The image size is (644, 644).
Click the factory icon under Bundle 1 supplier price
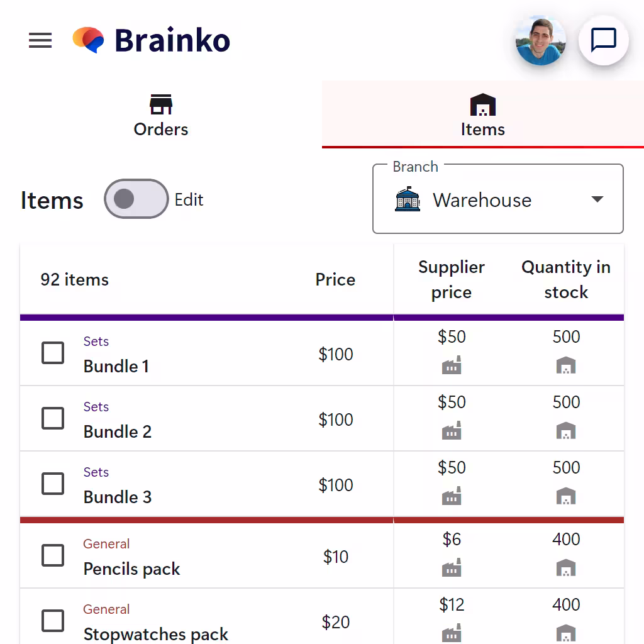click(452, 365)
